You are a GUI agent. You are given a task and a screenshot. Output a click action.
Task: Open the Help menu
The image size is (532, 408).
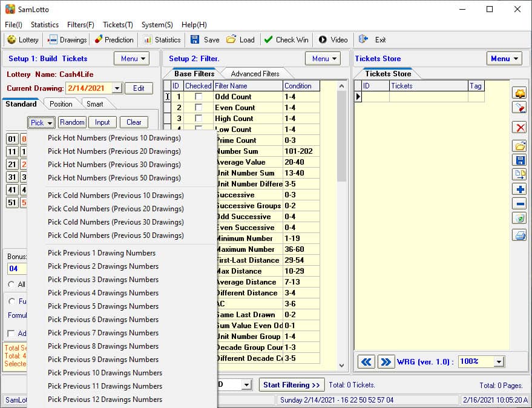[x=194, y=25]
